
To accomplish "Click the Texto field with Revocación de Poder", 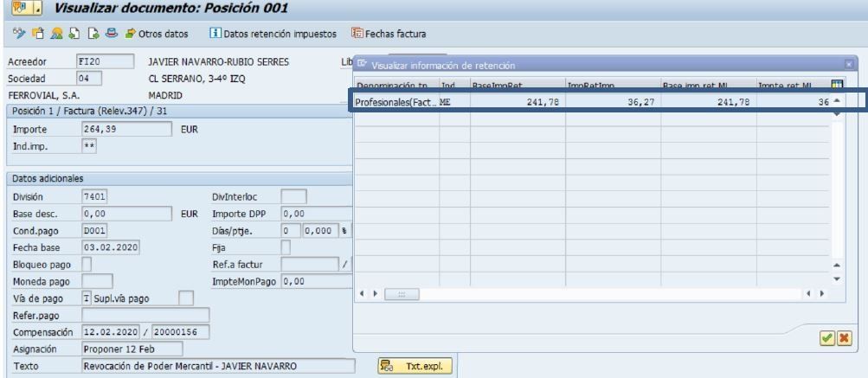I will point(218,366).
